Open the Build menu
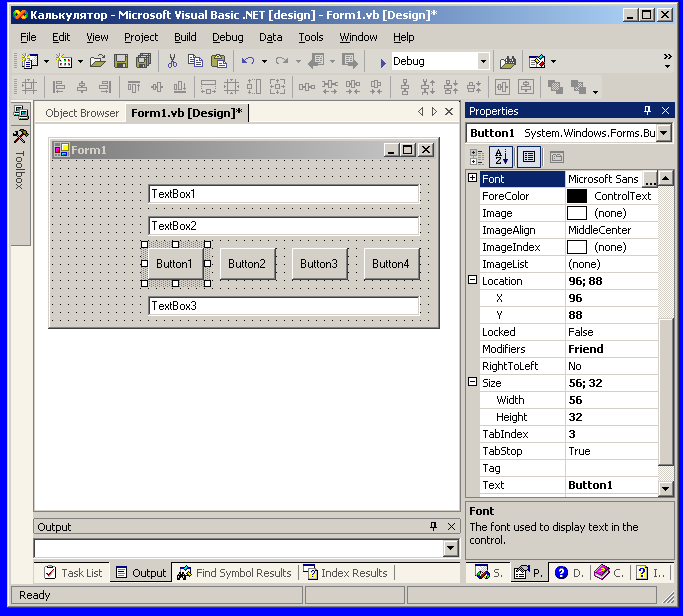Screen dimensions: 683x616 coord(186,37)
